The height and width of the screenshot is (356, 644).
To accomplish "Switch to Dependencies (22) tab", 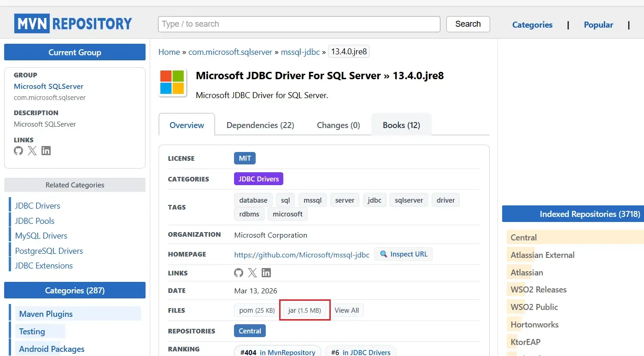I will 260,125.
